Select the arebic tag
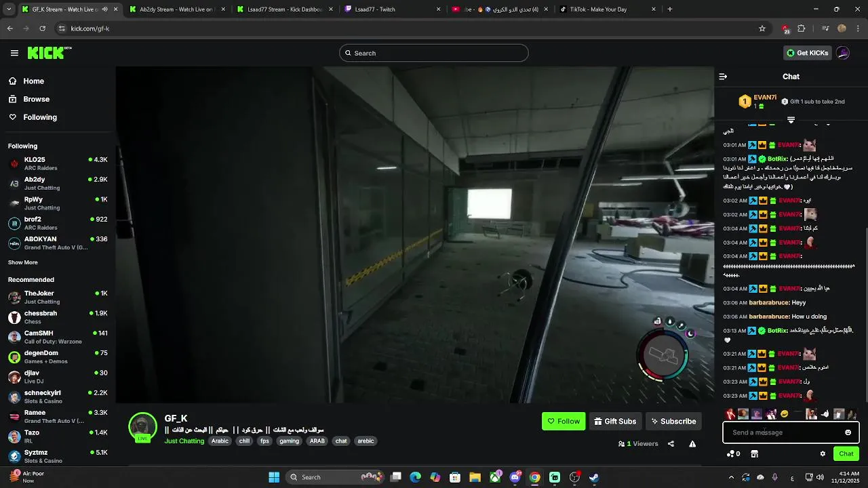Screen dimensions: 868x488 (x=366, y=441)
